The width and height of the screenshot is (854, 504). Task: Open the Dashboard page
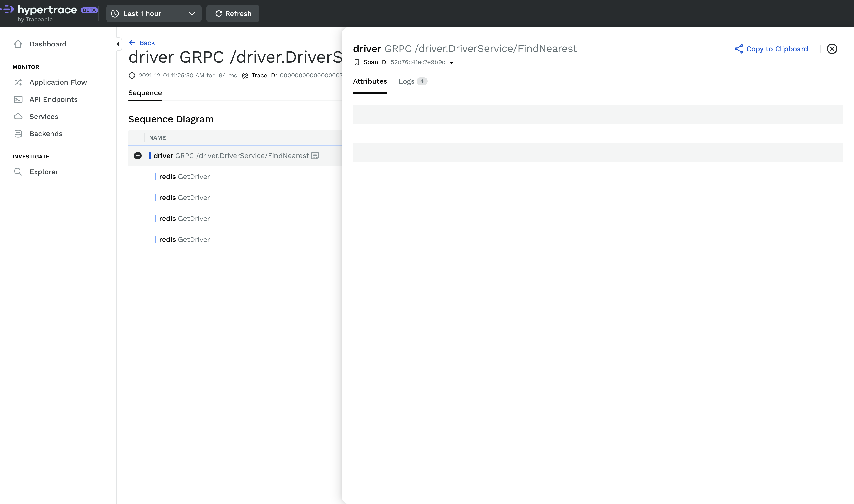[48, 44]
